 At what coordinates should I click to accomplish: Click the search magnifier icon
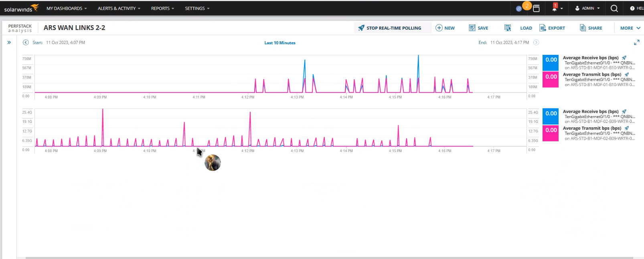(614, 8)
